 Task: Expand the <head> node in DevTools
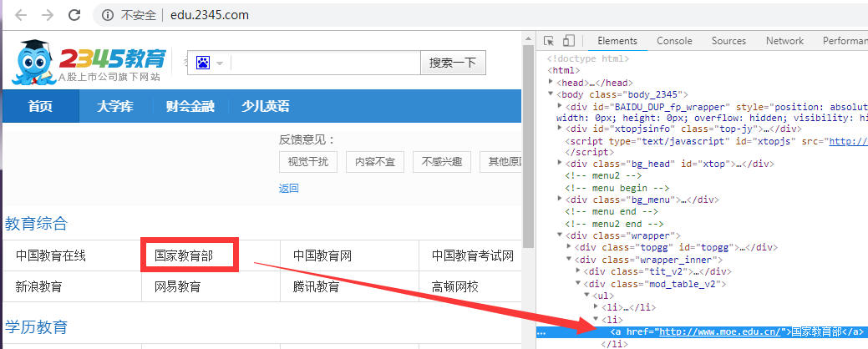pos(551,82)
